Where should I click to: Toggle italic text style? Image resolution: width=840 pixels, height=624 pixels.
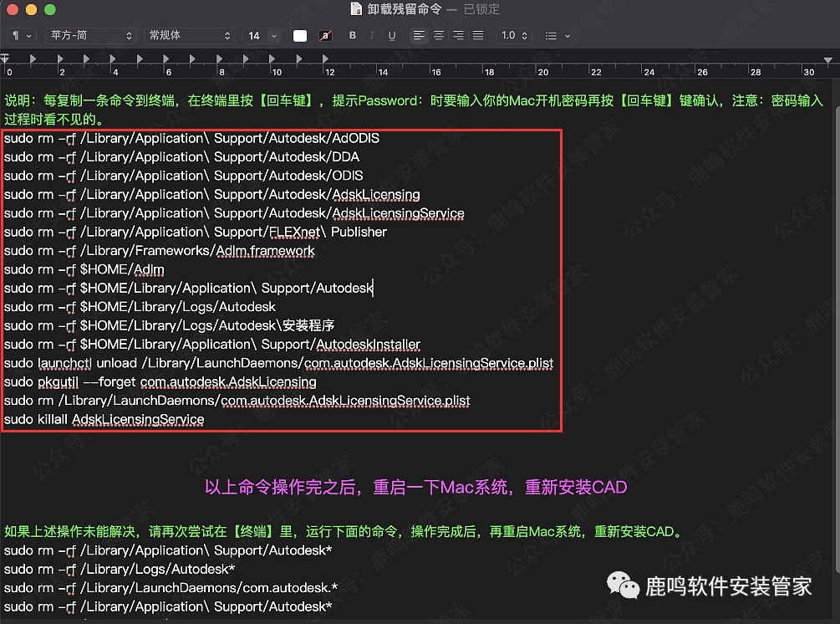(x=372, y=36)
